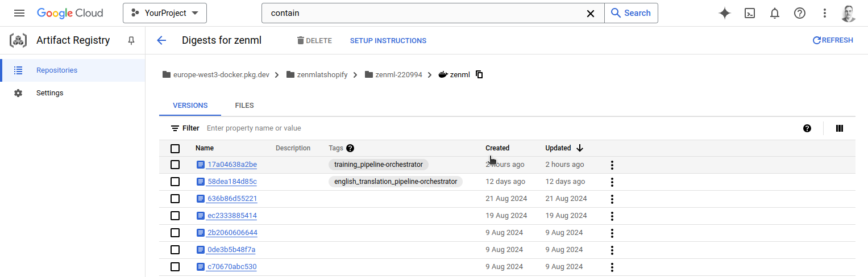Open the filter help icon

click(807, 128)
